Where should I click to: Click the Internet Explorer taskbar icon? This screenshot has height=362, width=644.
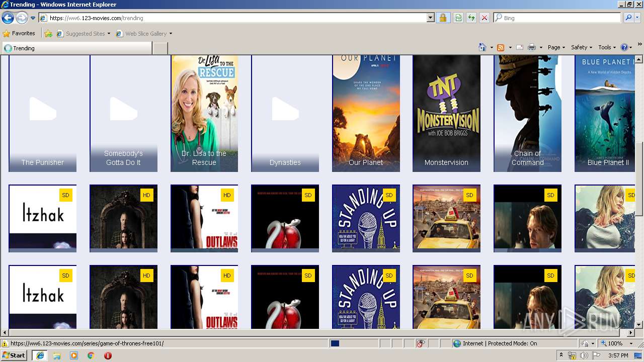click(x=40, y=355)
